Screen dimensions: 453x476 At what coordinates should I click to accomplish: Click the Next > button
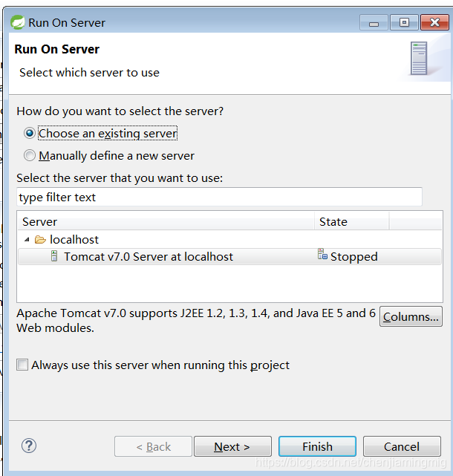232,446
